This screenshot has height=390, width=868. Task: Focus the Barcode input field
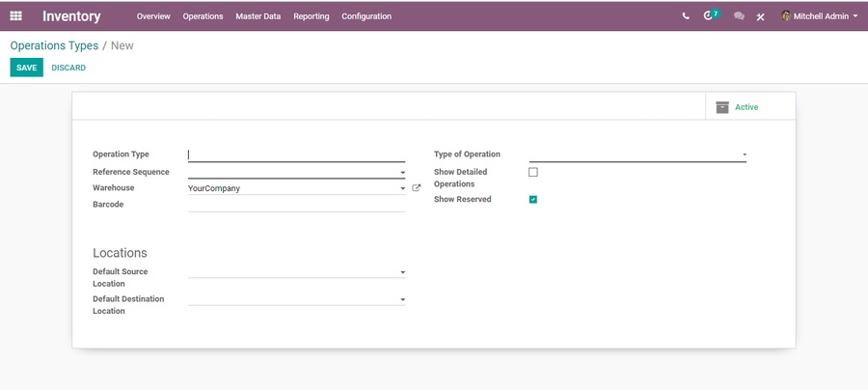click(296, 205)
